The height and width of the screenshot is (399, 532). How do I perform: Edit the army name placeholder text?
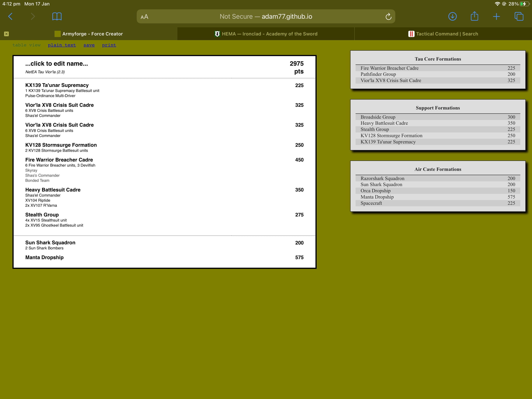(x=56, y=64)
